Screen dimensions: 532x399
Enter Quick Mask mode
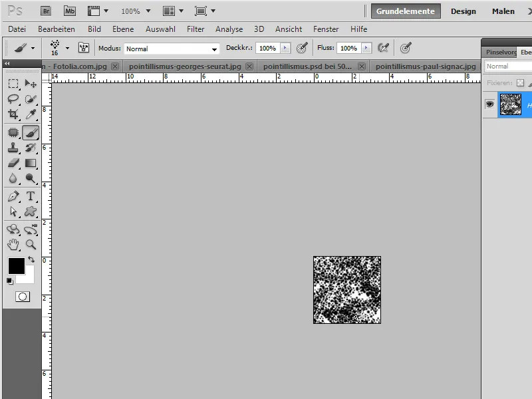(22, 297)
